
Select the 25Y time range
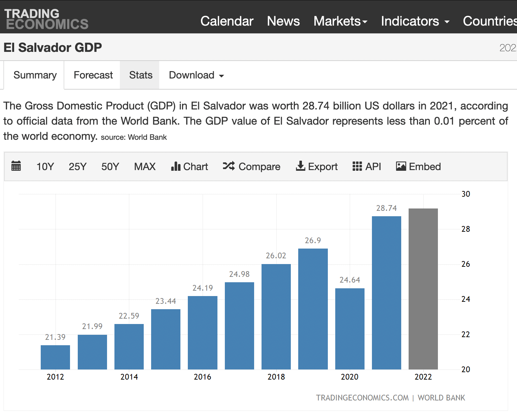pyautogui.click(x=77, y=166)
